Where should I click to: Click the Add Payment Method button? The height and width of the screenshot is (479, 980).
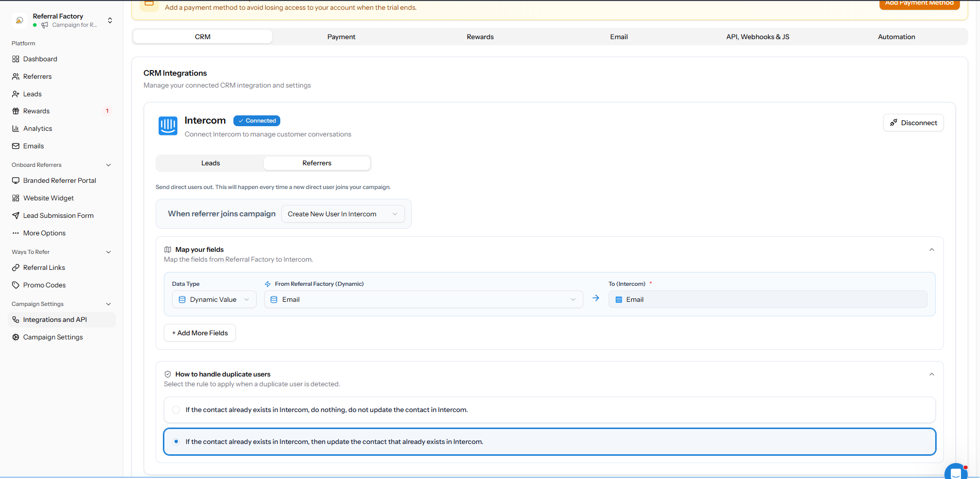click(x=920, y=4)
